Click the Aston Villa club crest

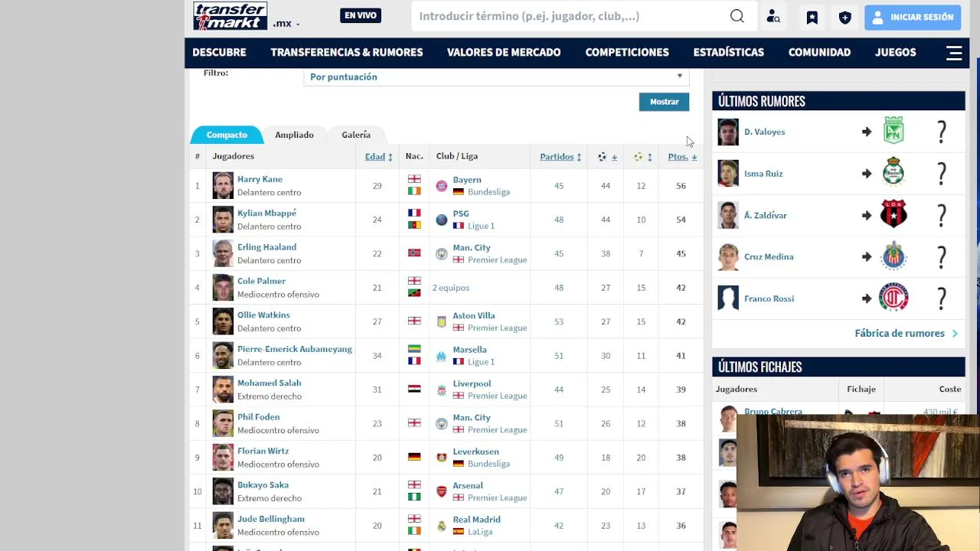pos(442,321)
